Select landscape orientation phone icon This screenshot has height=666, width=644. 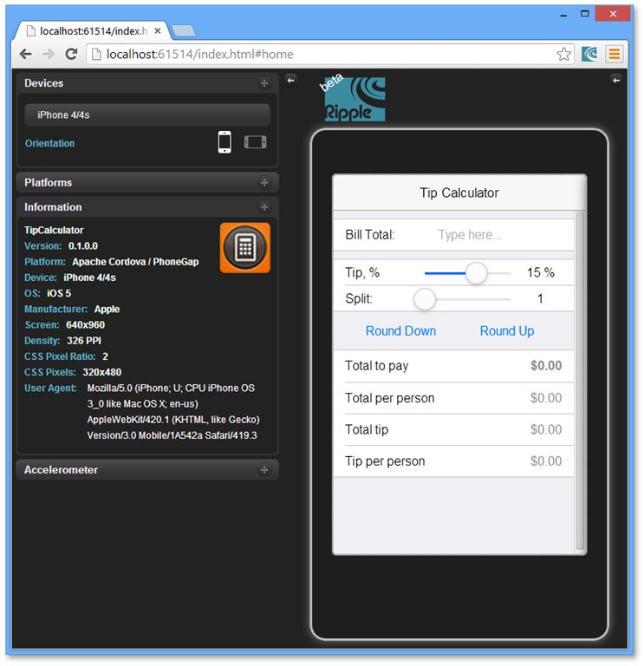click(255, 142)
